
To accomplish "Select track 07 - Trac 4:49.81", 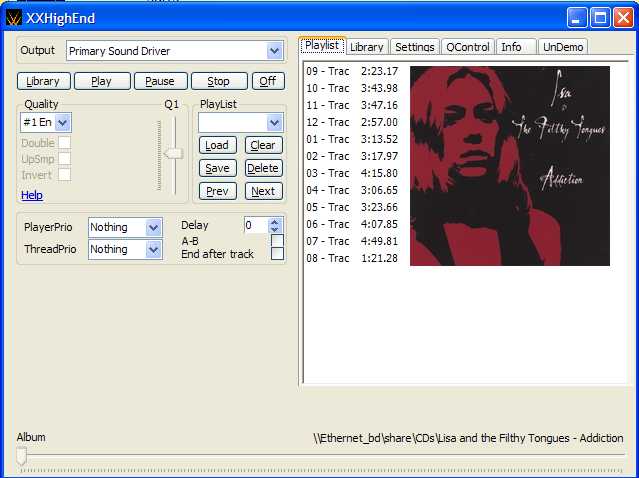I will pyautogui.click(x=352, y=241).
